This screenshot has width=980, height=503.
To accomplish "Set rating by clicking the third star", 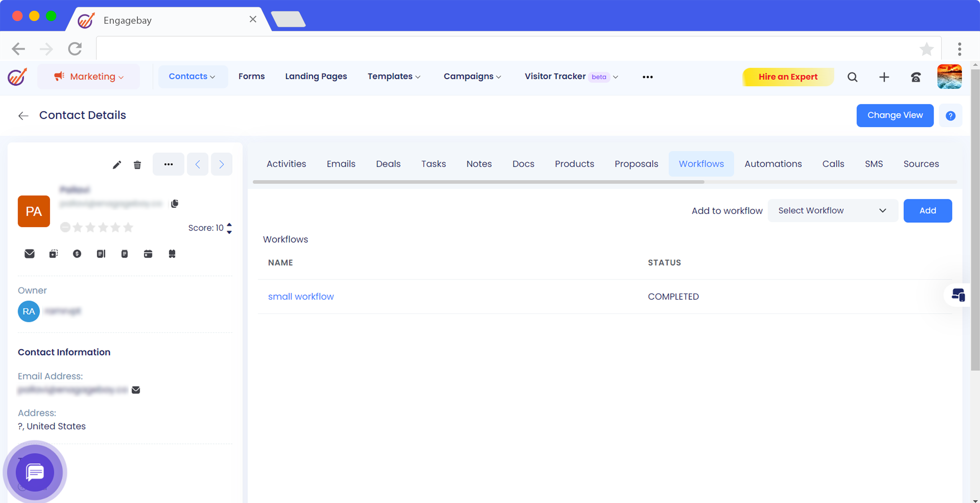I will (103, 228).
